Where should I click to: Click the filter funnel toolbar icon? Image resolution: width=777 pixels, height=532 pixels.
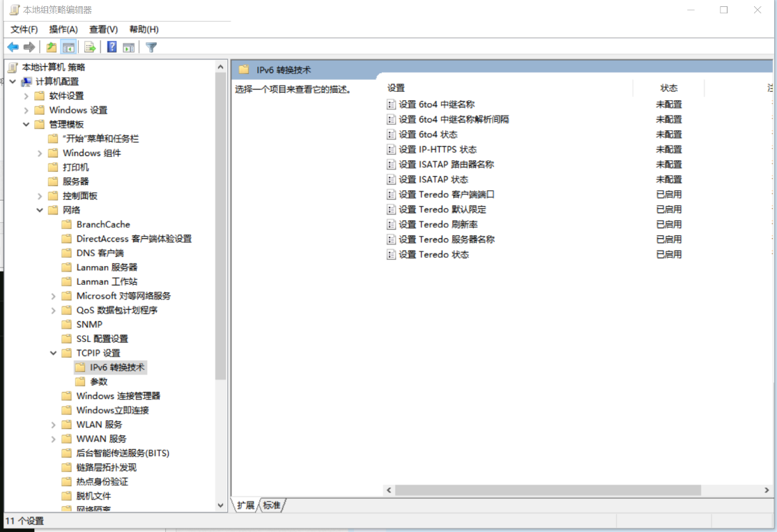[x=151, y=47]
